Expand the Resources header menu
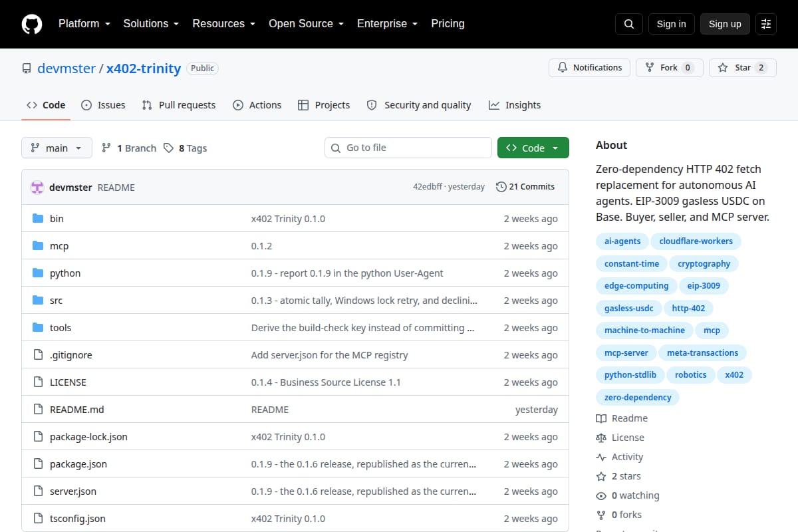 (x=224, y=23)
